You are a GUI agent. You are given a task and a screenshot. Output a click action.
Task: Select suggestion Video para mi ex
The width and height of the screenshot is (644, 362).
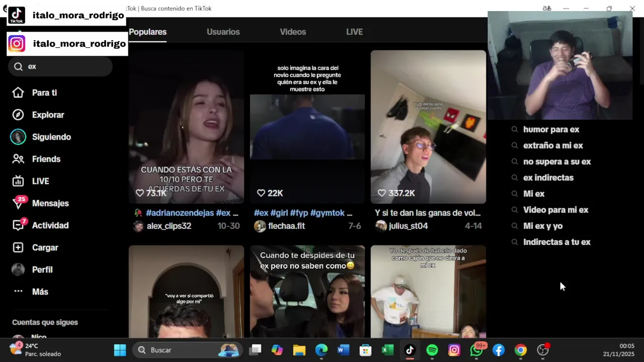point(555,210)
